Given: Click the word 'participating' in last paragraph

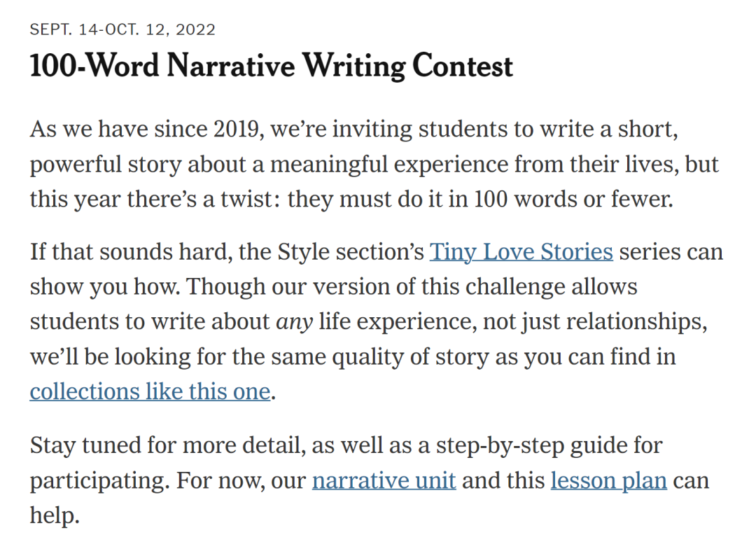Looking at the screenshot, I should click(97, 481).
